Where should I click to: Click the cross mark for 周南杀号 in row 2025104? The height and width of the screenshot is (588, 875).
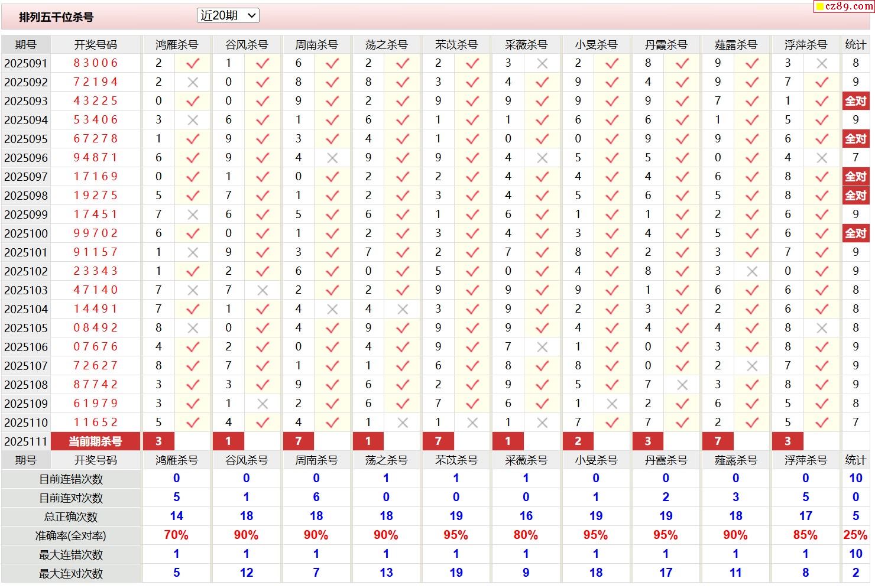332,309
